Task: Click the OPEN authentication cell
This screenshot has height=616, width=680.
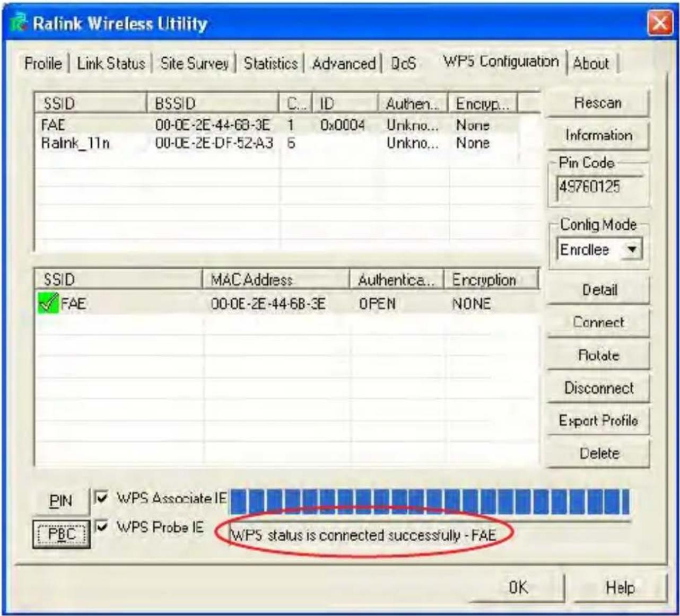Action: (377, 304)
